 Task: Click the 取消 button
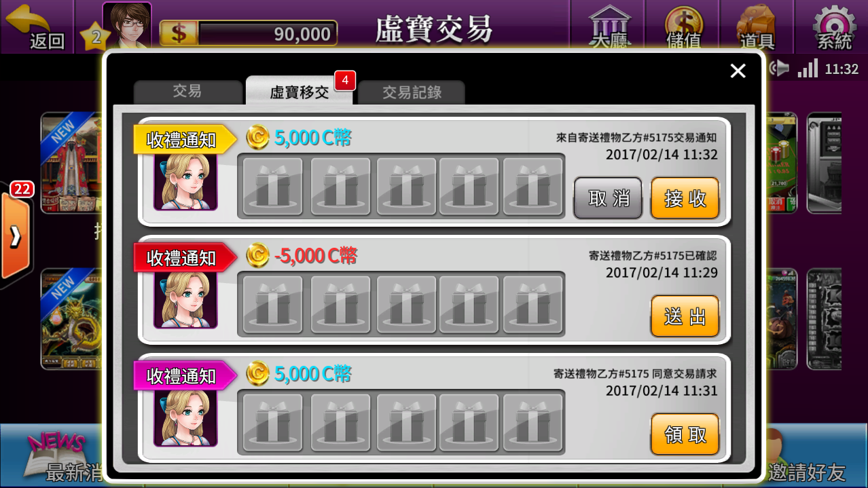click(x=609, y=198)
